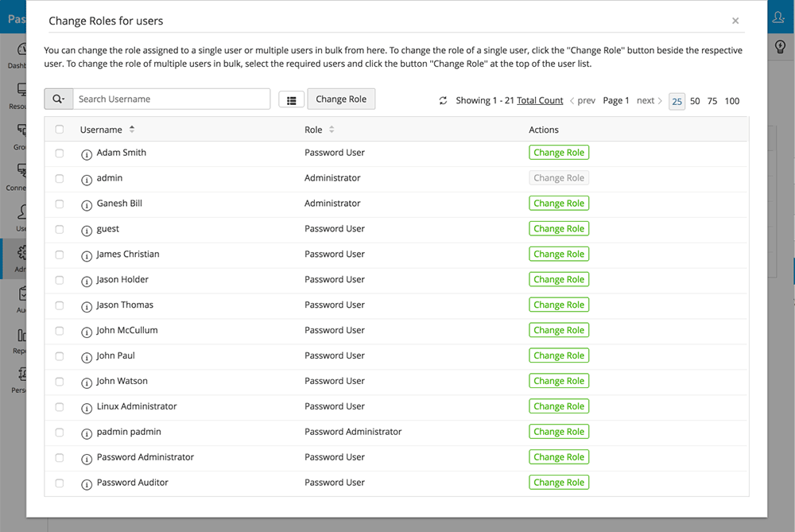Click the info icon beside John Watson
Image resolution: width=795 pixels, height=532 pixels.
pos(87,382)
